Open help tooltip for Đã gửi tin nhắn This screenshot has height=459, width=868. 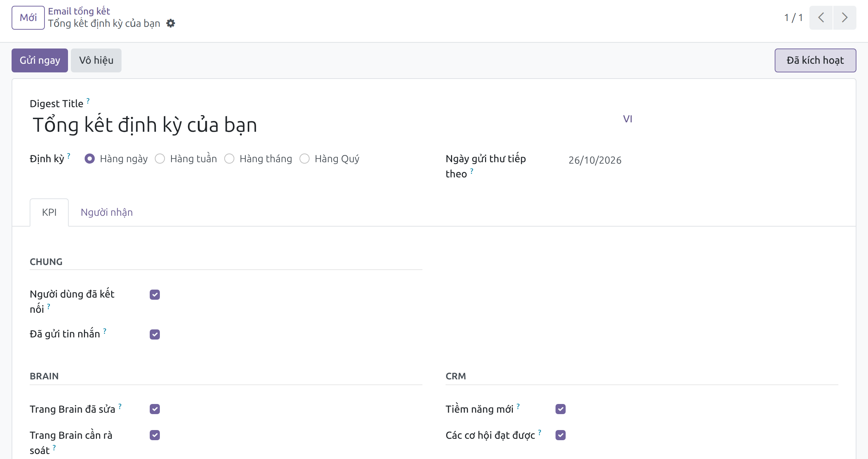[105, 331]
